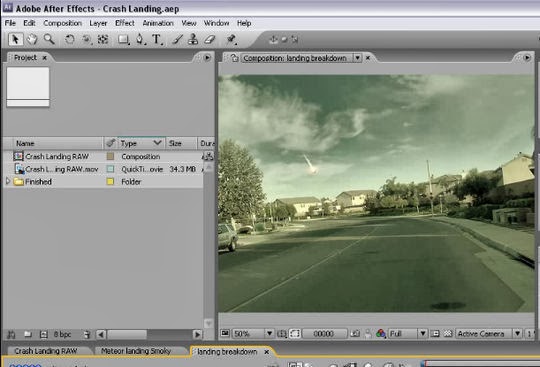The width and height of the screenshot is (540, 367).
Task: Select the Brush tool
Action: [177, 39]
